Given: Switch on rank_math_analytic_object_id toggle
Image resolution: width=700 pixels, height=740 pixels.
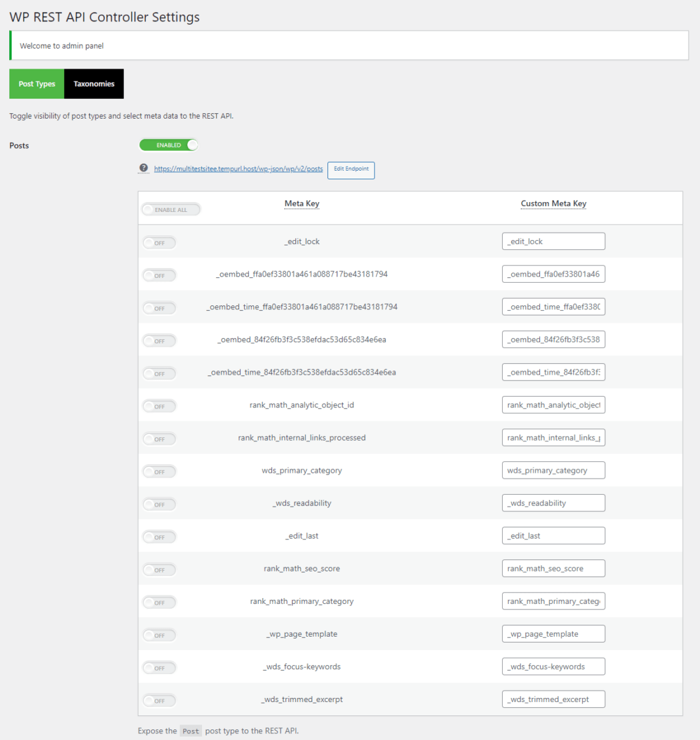Looking at the screenshot, I should [159, 407].
